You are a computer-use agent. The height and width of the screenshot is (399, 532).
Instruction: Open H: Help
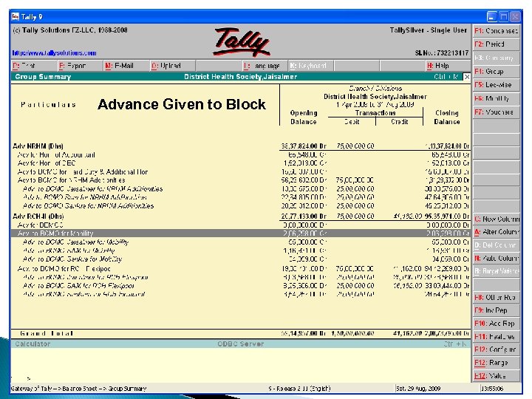[449, 66]
